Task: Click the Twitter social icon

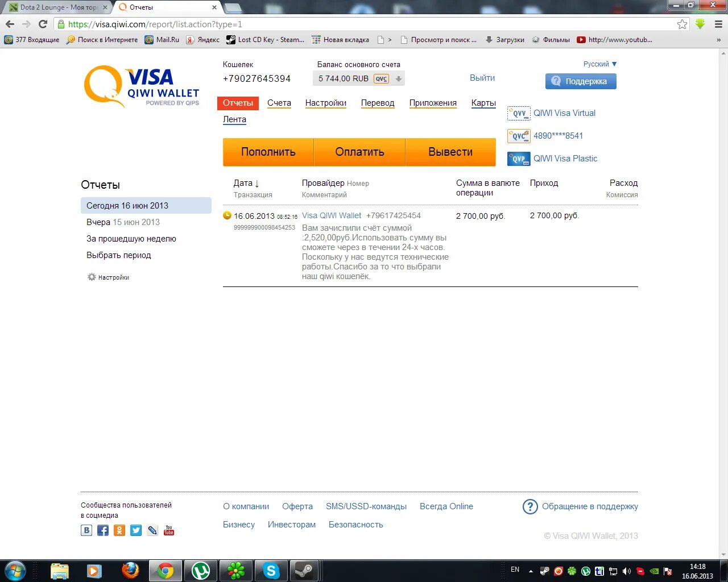Action: [x=136, y=530]
